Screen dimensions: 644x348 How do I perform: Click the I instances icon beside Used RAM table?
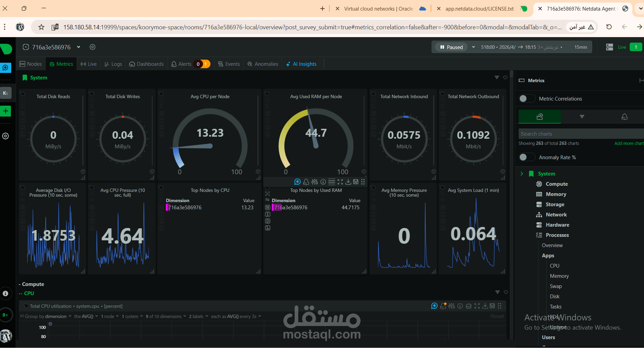coord(268,214)
